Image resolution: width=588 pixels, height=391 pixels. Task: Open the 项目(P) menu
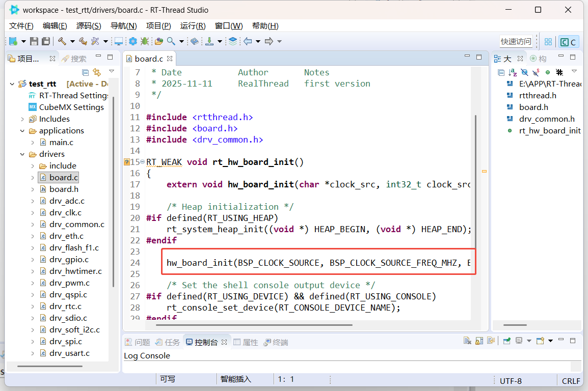[x=158, y=26]
